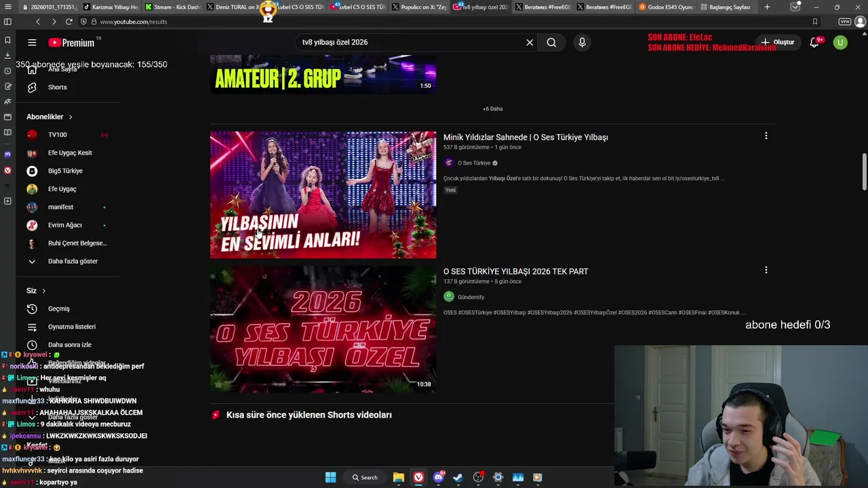The height and width of the screenshot is (488, 868).
Task: Go to YouTube Premium home logo
Action: [71, 42]
